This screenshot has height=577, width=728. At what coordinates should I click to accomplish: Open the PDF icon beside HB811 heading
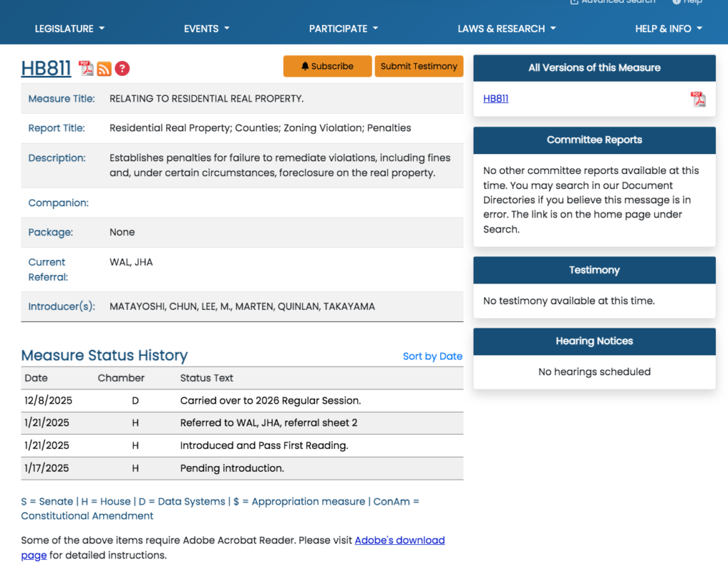point(86,68)
